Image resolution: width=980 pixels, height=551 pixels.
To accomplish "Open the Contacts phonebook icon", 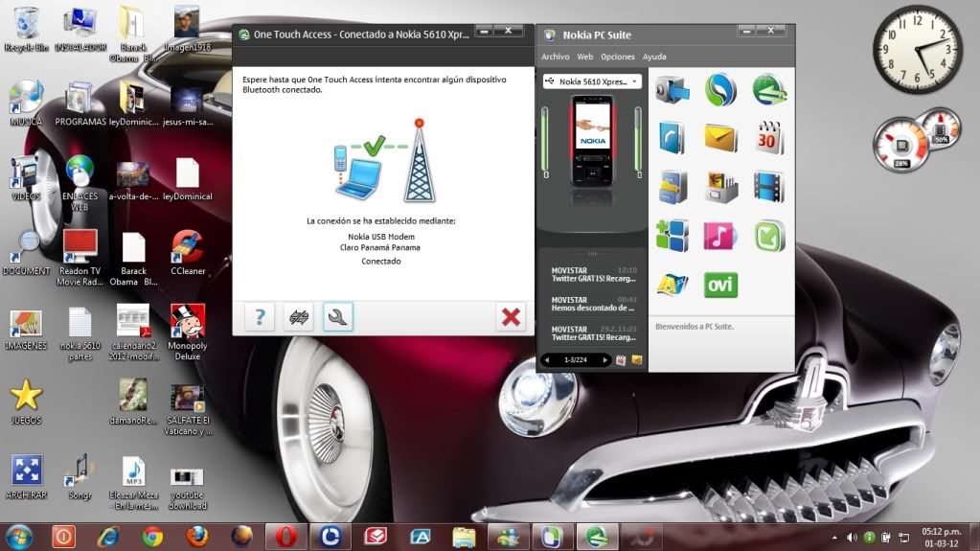I will 672,138.
